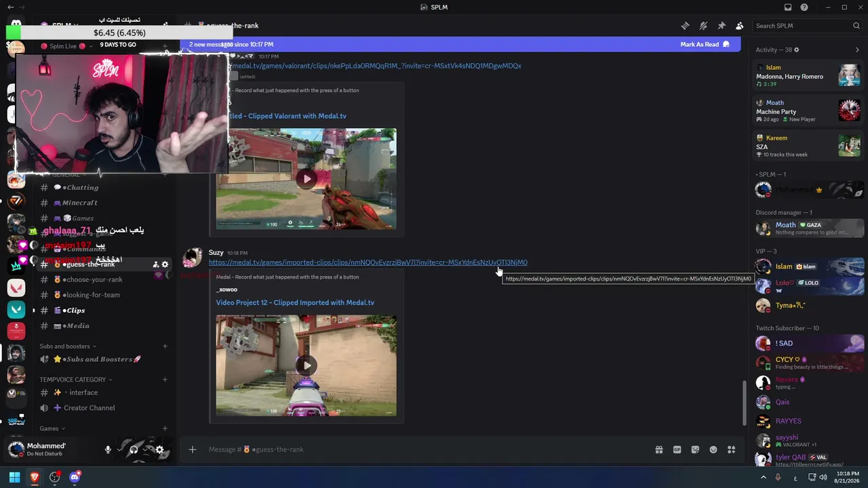The height and width of the screenshot is (488, 868).
Task: Open Moath's Machine Party activity card
Action: click(x=808, y=110)
